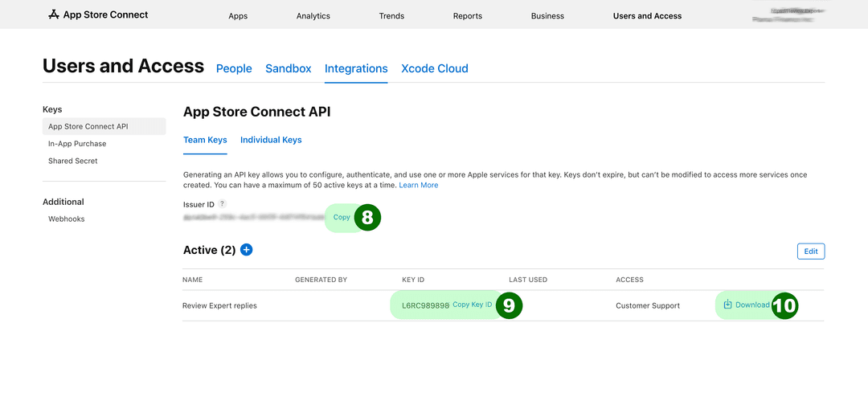Viewport: 868px width, 405px height.
Task: Copy the Issuer ID
Action: pyautogui.click(x=342, y=218)
